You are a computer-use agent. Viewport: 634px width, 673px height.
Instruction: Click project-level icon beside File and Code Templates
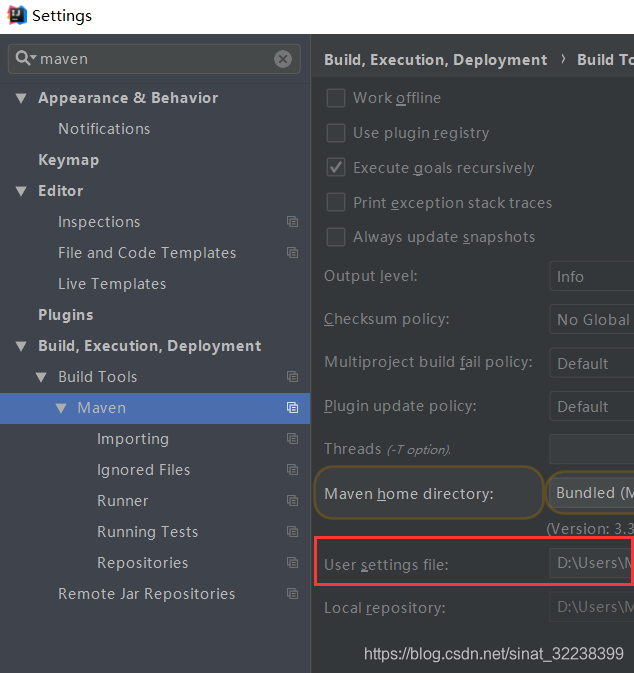point(292,252)
